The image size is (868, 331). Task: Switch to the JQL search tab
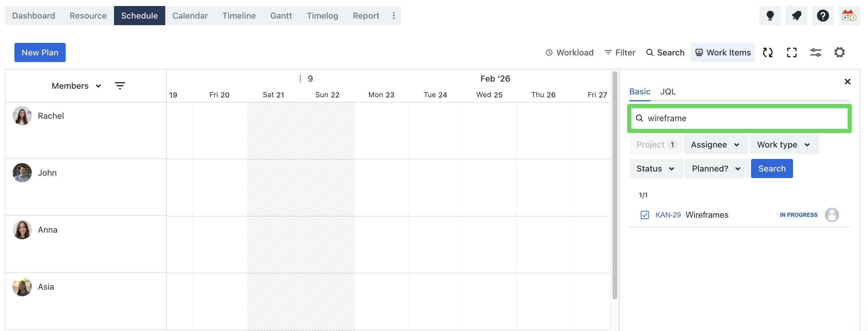tap(668, 91)
